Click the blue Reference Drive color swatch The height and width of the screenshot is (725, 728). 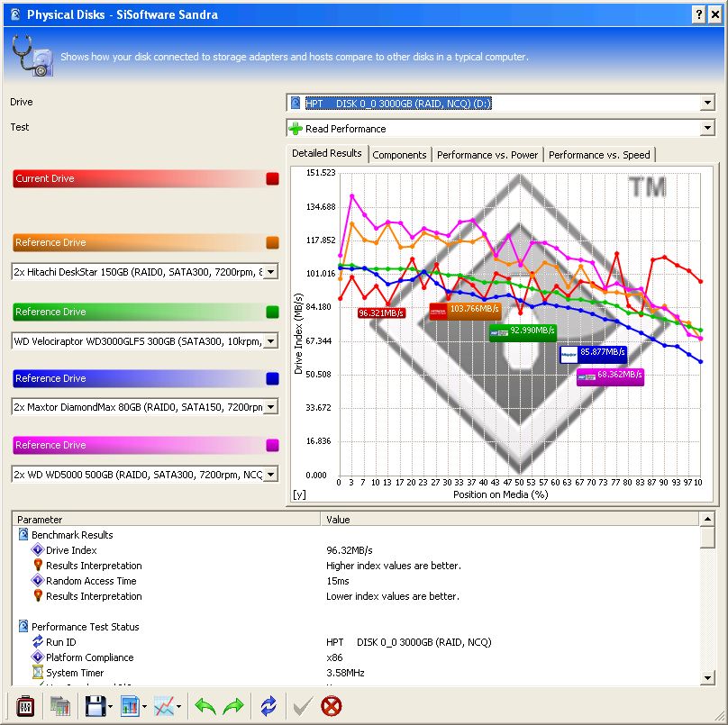pyautogui.click(x=272, y=379)
